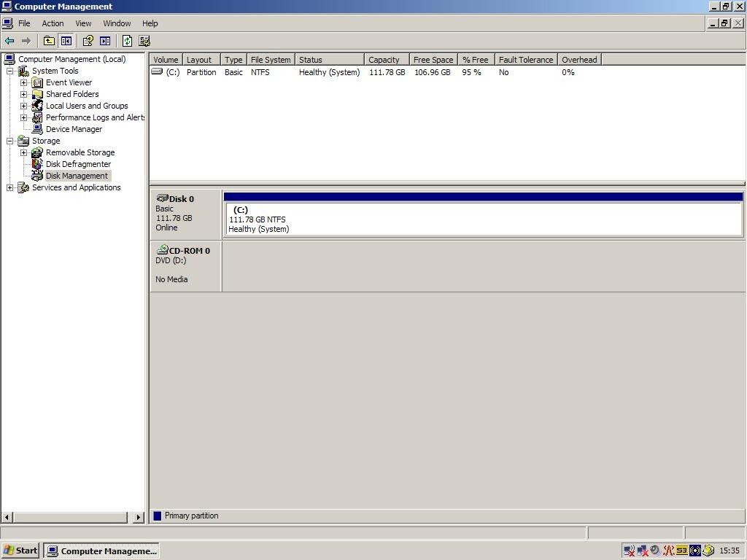Viewport: 747px width, 560px height.
Task: Click Services and Applications icon
Action: [x=23, y=187]
